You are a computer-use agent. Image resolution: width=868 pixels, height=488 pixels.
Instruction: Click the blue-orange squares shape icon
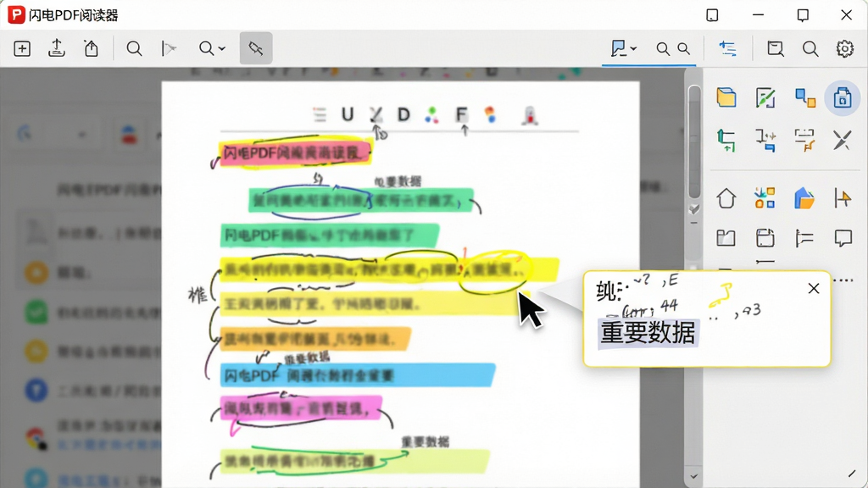pyautogui.click(x=805, y=98)
